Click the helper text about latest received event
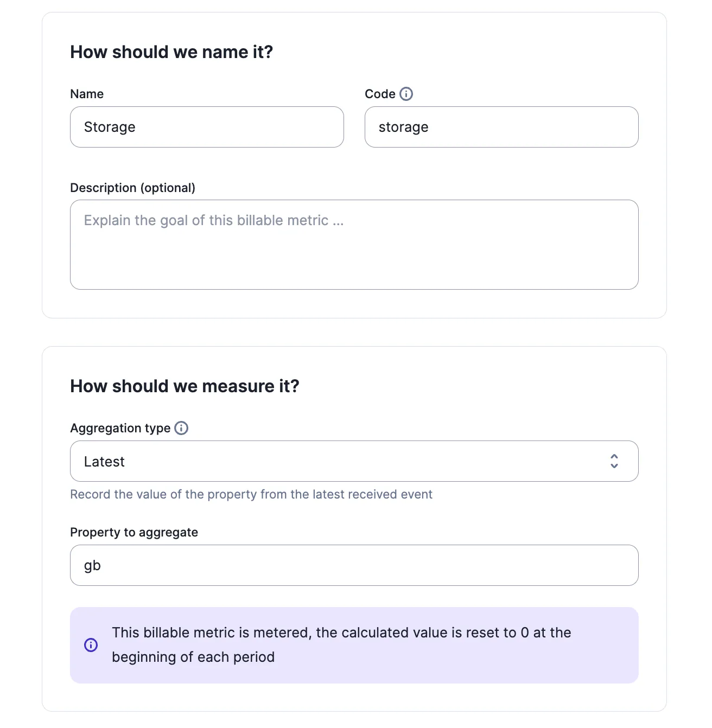Screen dimensions: 712x728 tap(251, 494)
